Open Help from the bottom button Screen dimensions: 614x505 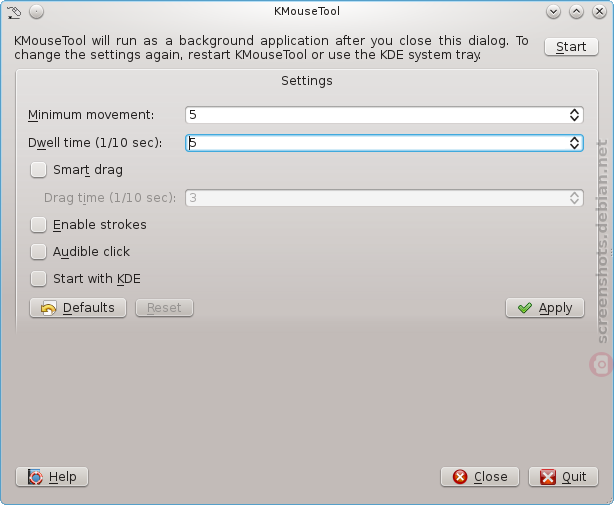click(x=52, y=477)
